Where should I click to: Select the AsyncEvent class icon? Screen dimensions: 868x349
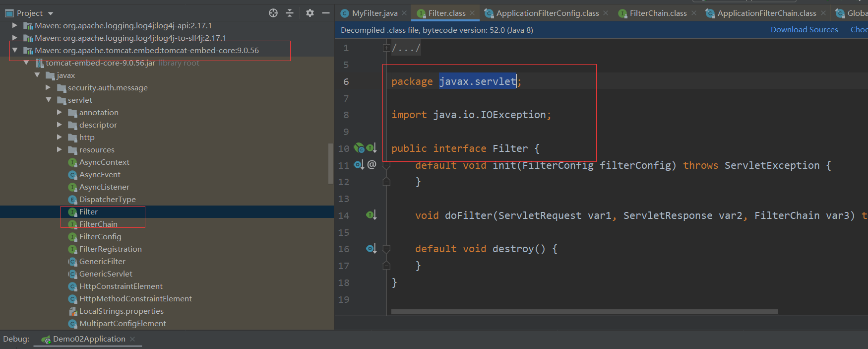pyautogui.click(x=72, y=175)
